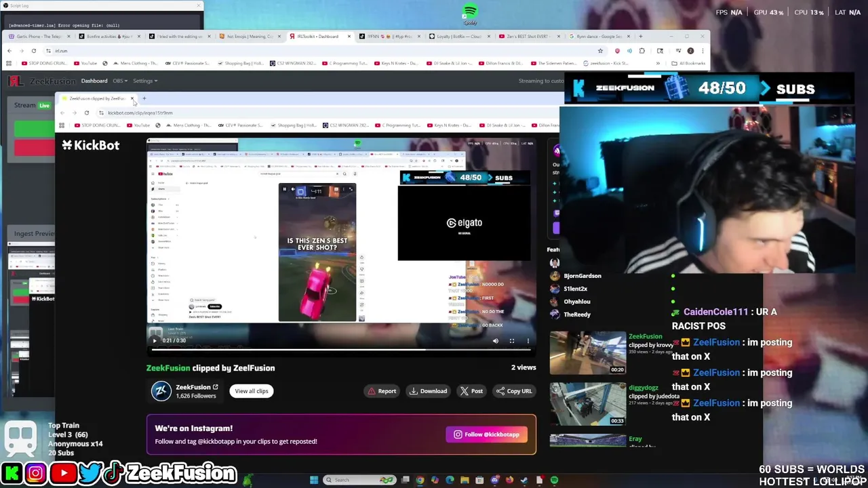Open the ZeekFusion clip thumbnail clipped by krovvy

[588, 352]
